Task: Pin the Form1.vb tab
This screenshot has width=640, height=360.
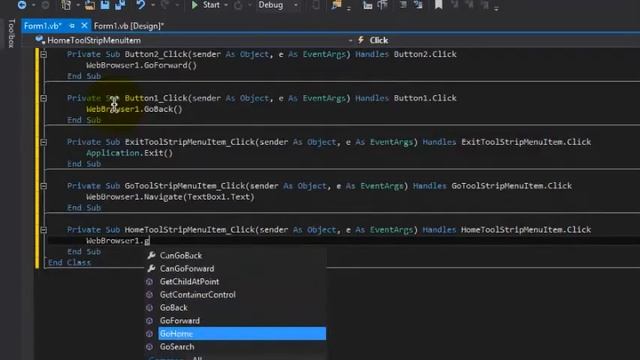Action: 72,26
